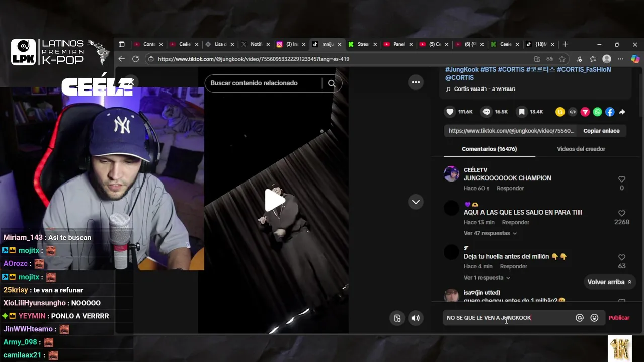Like the comment with 63 likes
Screen dimensions: 644x362
click(x=622, y=257)
